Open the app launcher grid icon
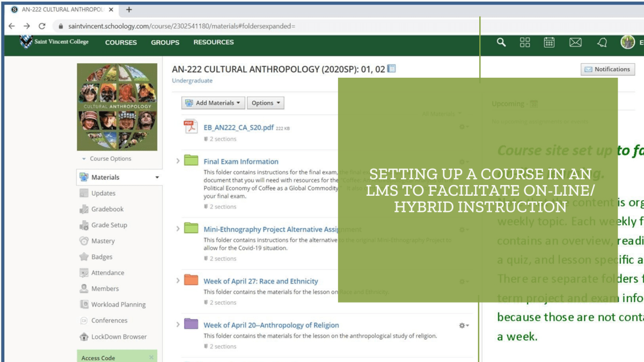The image size is (644, 362). click(525, 42)
